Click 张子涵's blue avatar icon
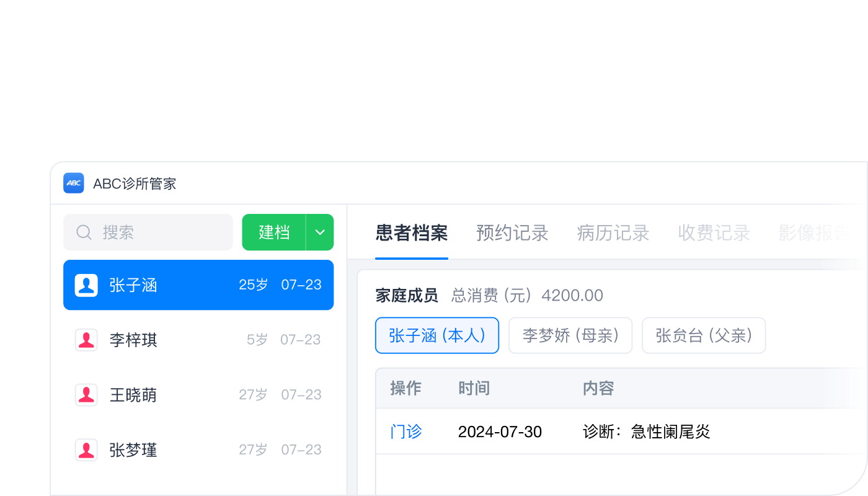 click(86, 285)
